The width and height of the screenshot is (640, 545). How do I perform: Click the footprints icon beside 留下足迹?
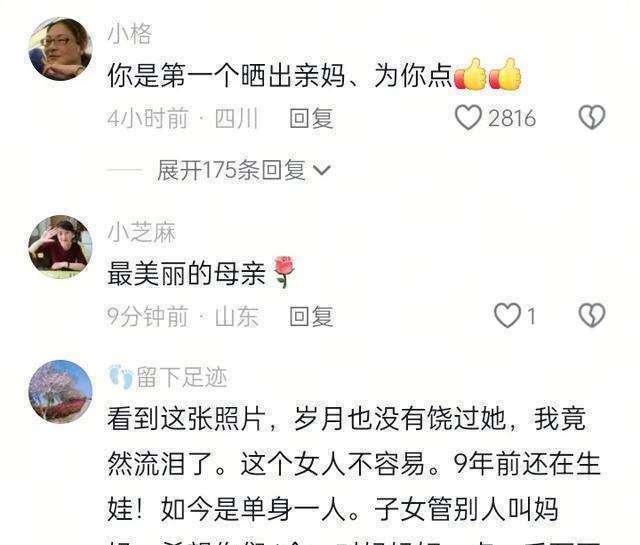[x=121, y=377]
